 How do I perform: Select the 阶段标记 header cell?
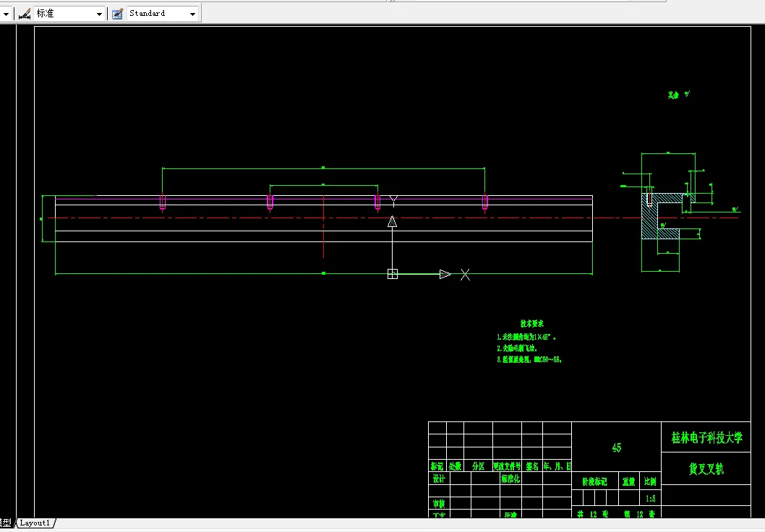coord(595,481)
